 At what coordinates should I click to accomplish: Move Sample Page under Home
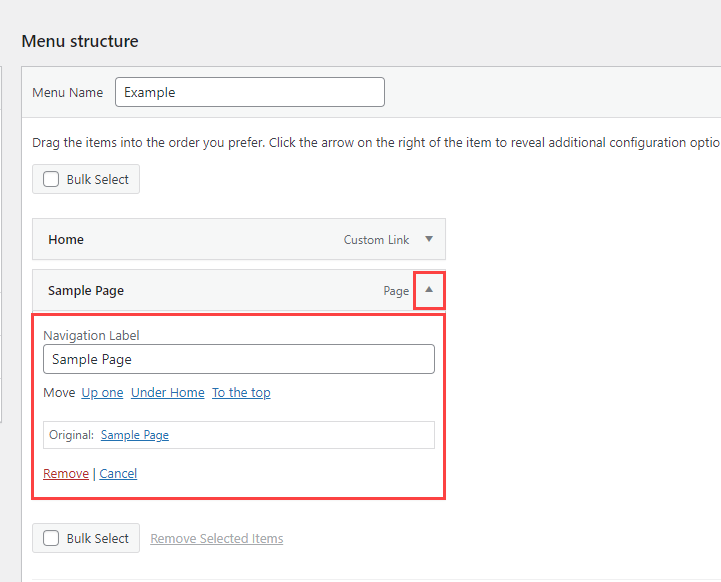click(x=167, y=393)
